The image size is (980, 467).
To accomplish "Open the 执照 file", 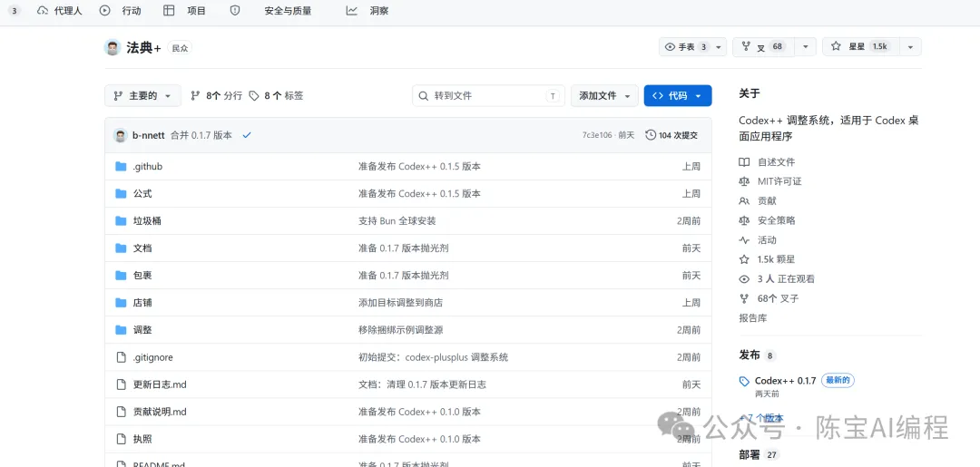I will pos(142,439).
